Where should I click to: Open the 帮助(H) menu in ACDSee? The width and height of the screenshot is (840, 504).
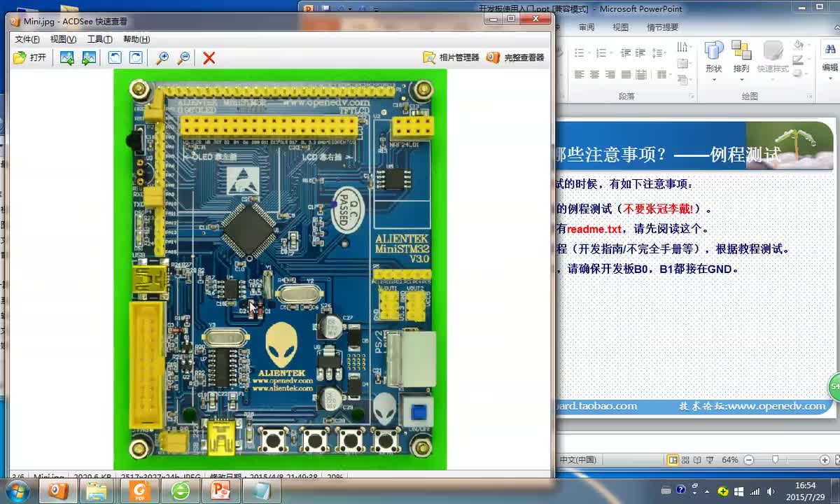(136, 39)
